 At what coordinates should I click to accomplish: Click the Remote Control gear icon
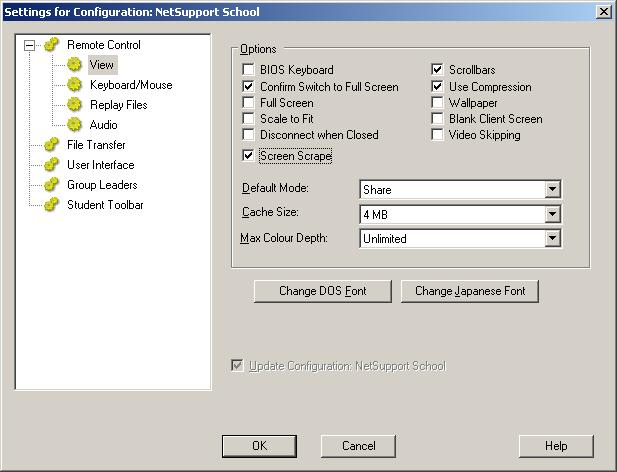point(52,44)
